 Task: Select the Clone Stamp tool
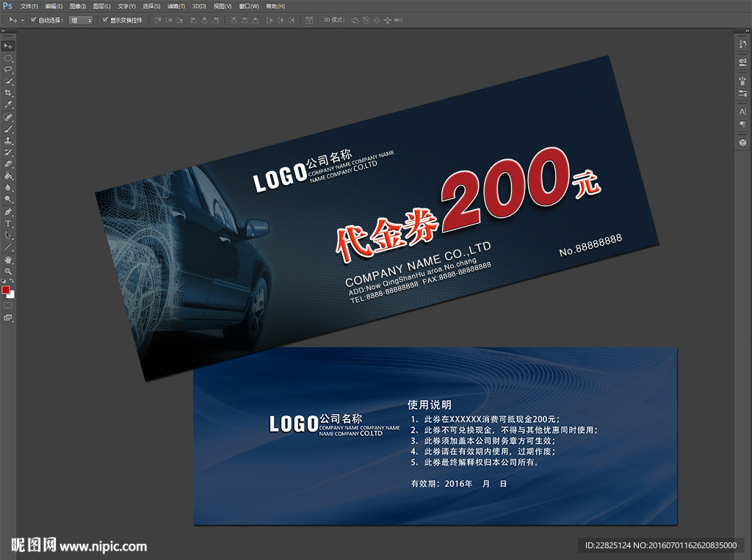(x=8, y=141)
